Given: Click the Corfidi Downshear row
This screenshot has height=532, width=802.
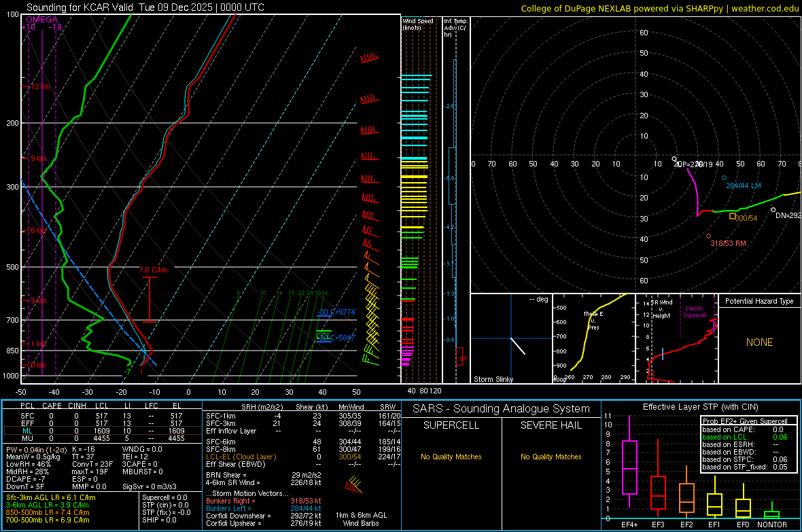Looking at the screenshot, I should (264, 516).
